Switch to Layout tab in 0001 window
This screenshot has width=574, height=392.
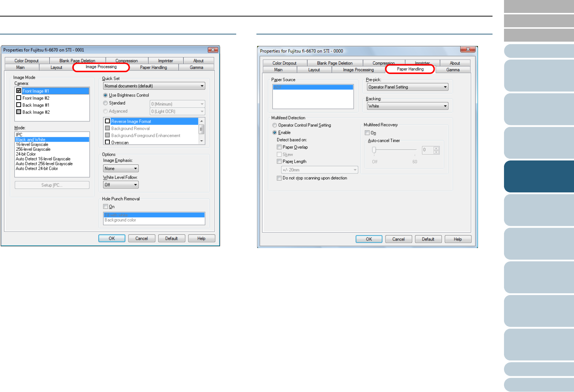(56, 67)
